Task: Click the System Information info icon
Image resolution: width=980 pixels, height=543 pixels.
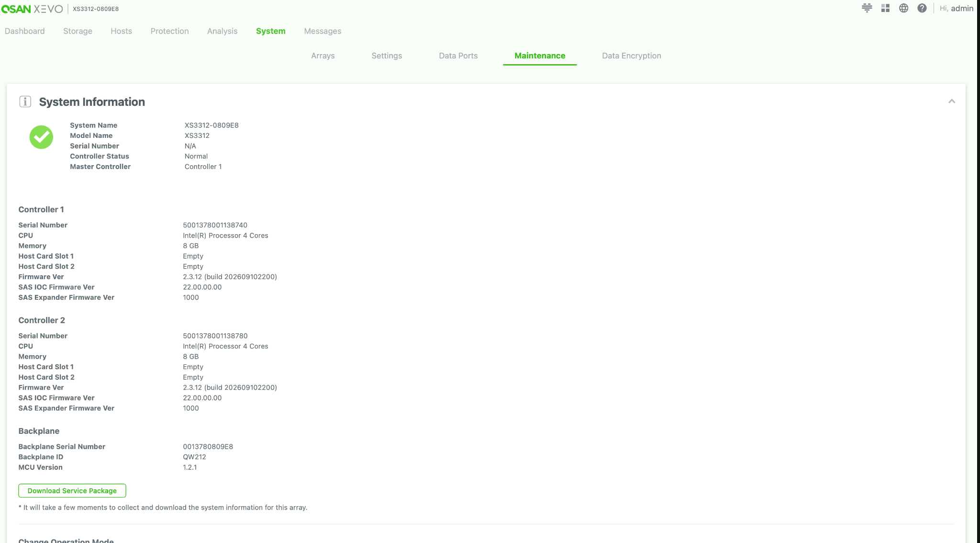Action: (25, 102)
